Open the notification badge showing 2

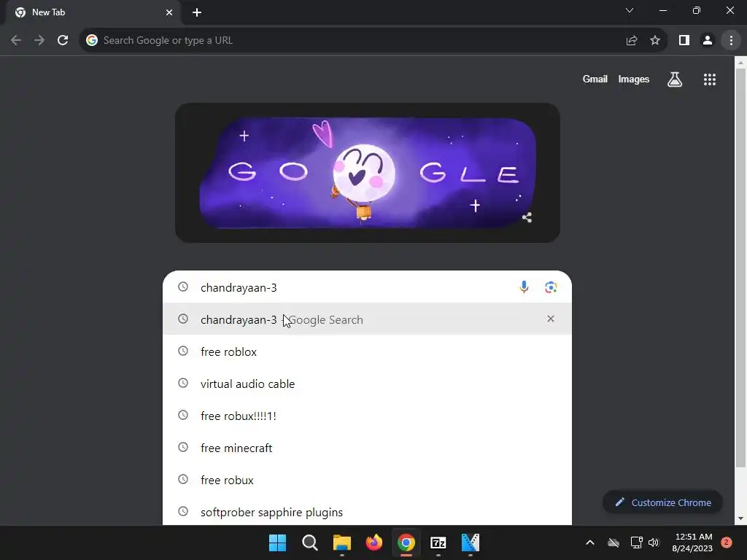(726, 542)
